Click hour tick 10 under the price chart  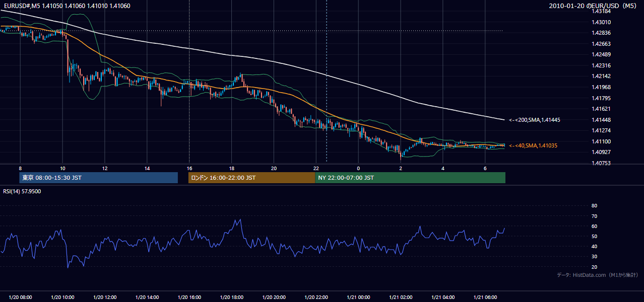click(62, 168)
